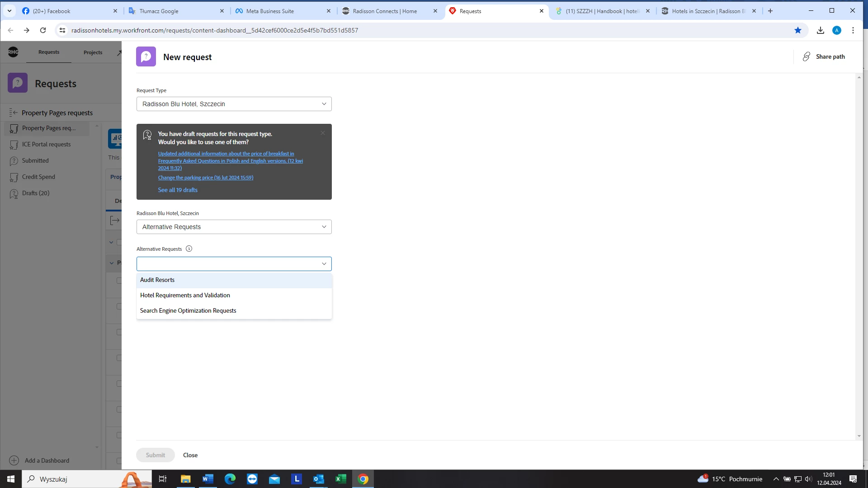Open Change the parking price draft

(x=205, y=178)
